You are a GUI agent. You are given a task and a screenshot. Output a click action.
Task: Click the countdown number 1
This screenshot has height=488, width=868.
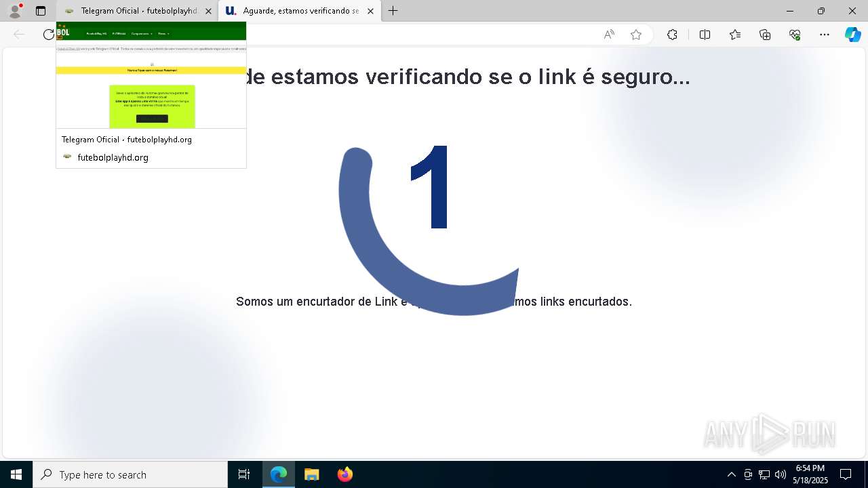[x=430, y=186]
